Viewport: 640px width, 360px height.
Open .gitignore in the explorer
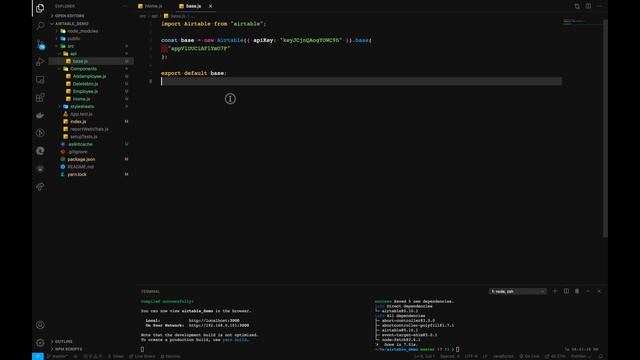tap(78, 152)
